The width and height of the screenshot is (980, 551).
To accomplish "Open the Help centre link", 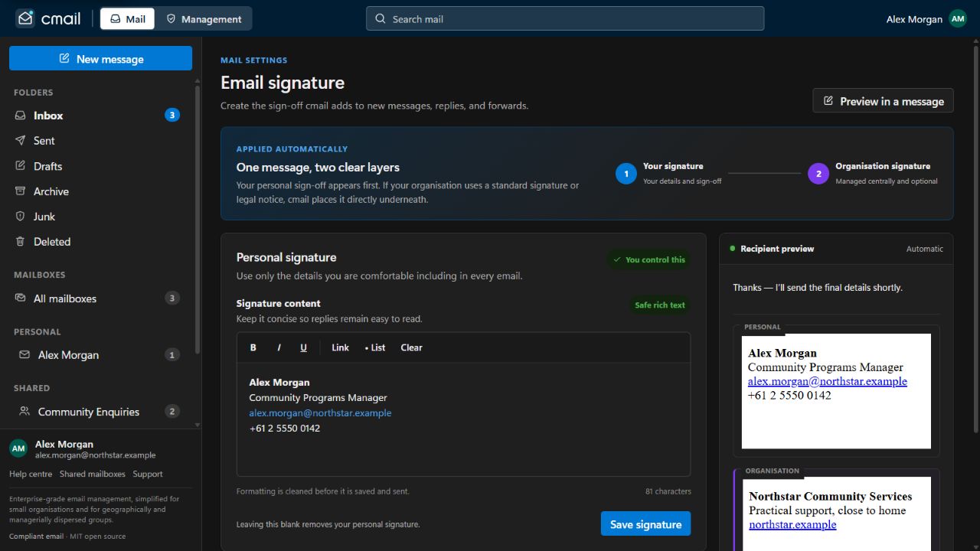I will [x=31, y=474].
